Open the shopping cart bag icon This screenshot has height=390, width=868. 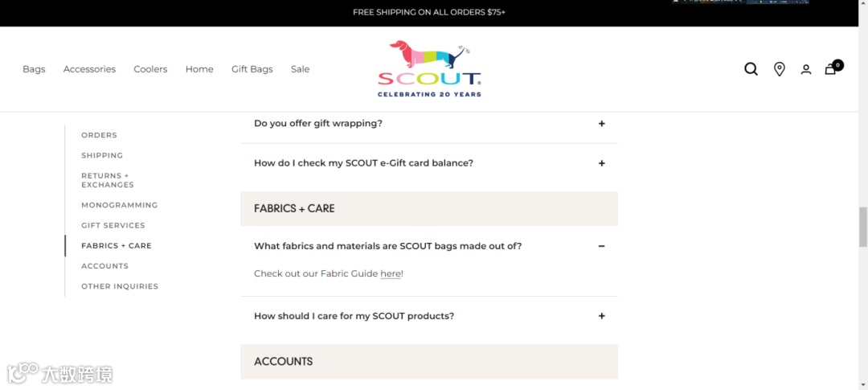[x=831, y=69]
